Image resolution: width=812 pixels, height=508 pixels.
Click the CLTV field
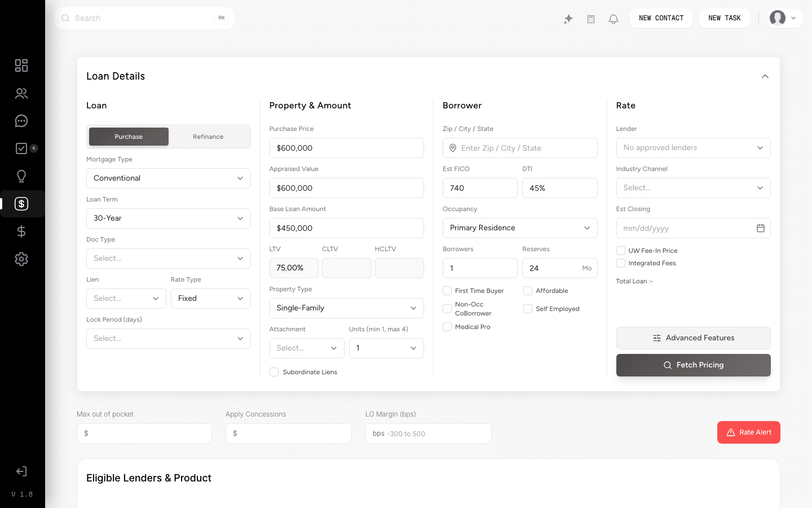(347, 268)
